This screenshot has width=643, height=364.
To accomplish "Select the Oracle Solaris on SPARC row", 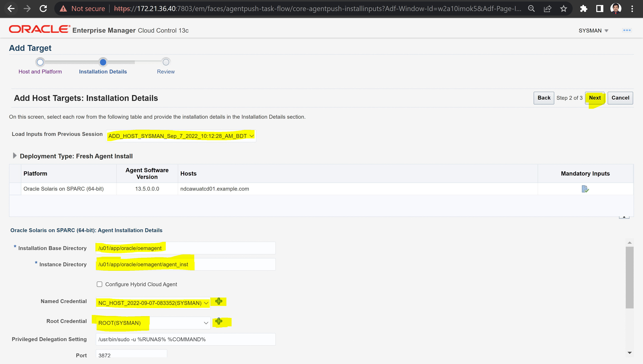I will [321, 189].
